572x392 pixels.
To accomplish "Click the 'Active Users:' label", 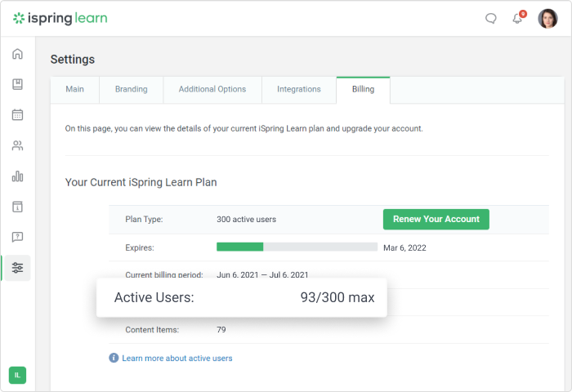I will coord(154,297).
